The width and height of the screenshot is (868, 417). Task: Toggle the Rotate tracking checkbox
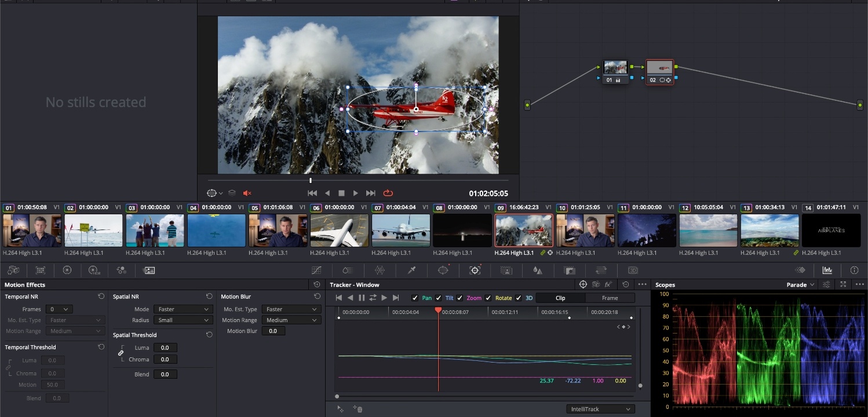tap(488, 298)
